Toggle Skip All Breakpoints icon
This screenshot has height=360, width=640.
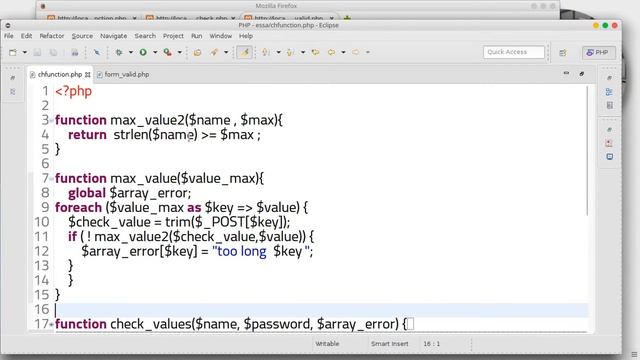(97, 52)
